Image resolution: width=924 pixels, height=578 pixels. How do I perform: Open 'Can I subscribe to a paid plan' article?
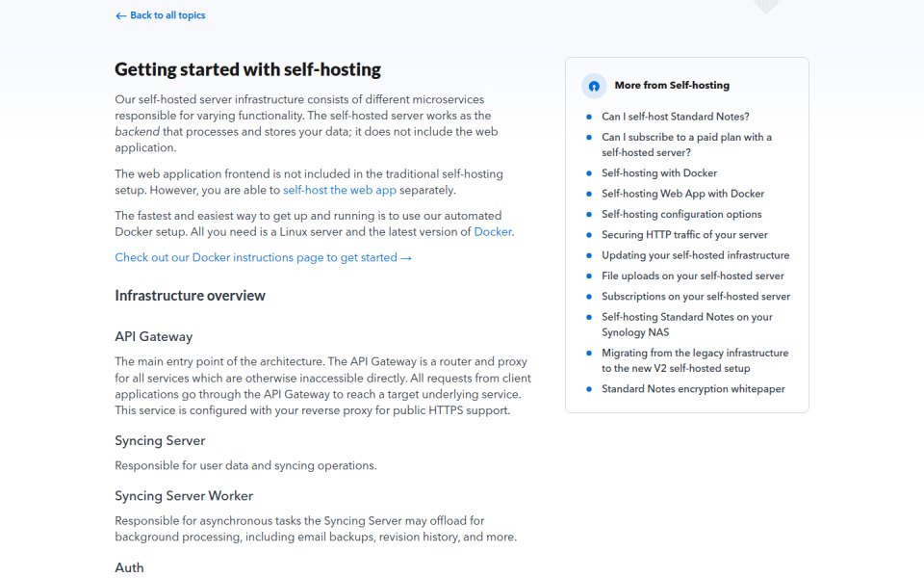(686, 144)
